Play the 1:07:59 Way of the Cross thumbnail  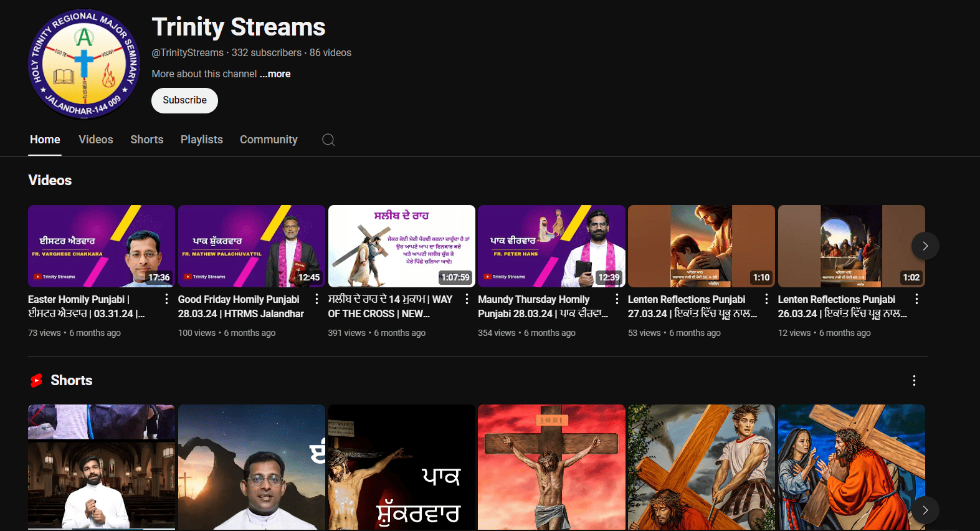pos(402,246)
